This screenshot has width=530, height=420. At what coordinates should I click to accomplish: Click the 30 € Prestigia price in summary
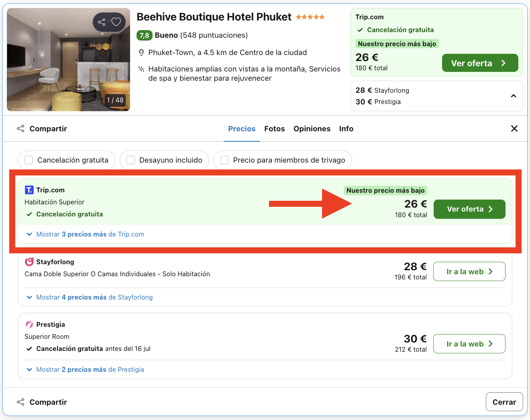click(378, 102)
